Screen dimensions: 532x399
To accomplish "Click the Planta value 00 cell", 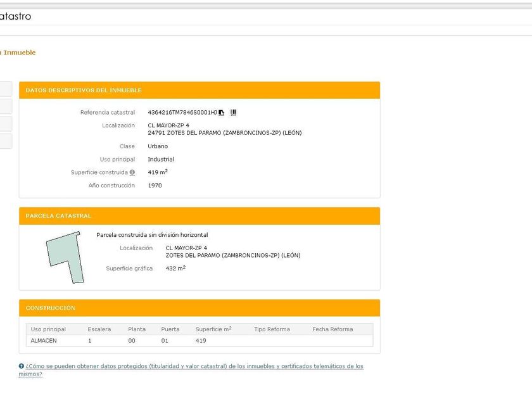I will pos(132,341).
